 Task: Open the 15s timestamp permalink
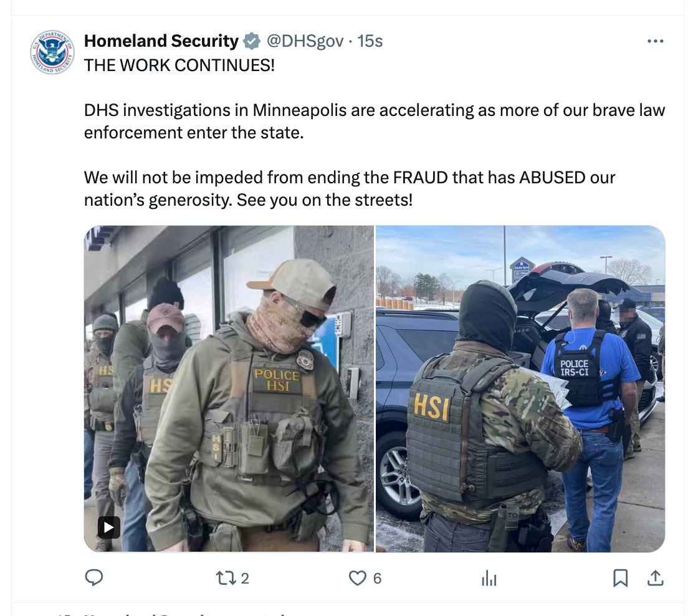[x=370, y=41]
